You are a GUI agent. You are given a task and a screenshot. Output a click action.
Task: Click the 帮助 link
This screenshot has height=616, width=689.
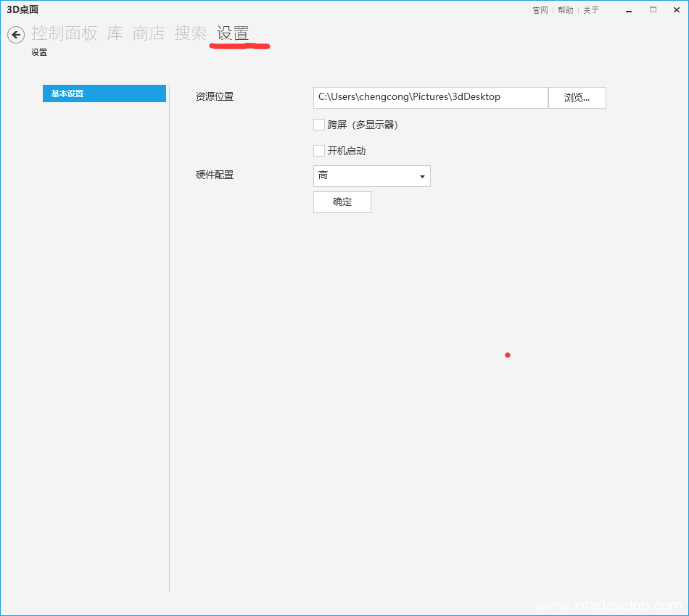[565, 10]
